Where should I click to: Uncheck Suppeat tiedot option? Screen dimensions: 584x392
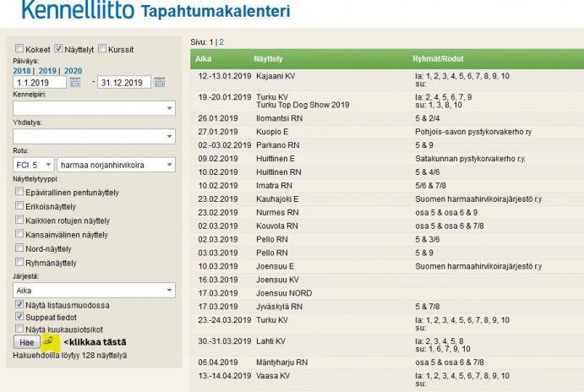(19, 317)
